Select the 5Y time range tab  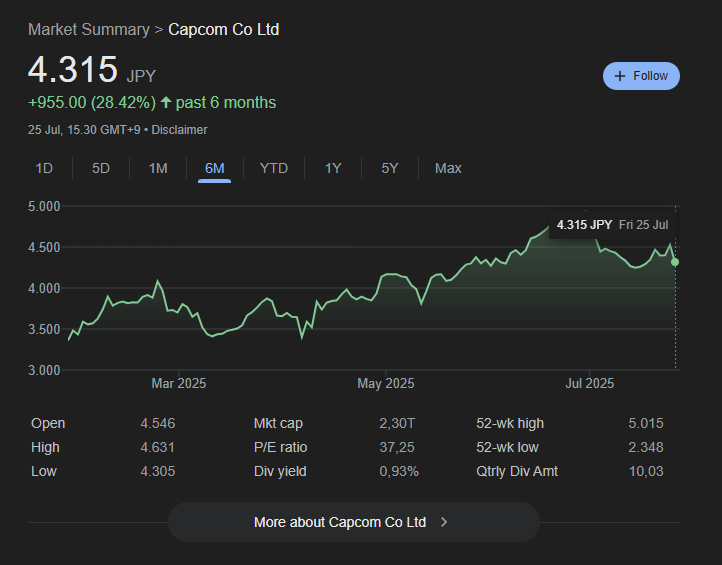pyautogui.click(x=390, y=168)
